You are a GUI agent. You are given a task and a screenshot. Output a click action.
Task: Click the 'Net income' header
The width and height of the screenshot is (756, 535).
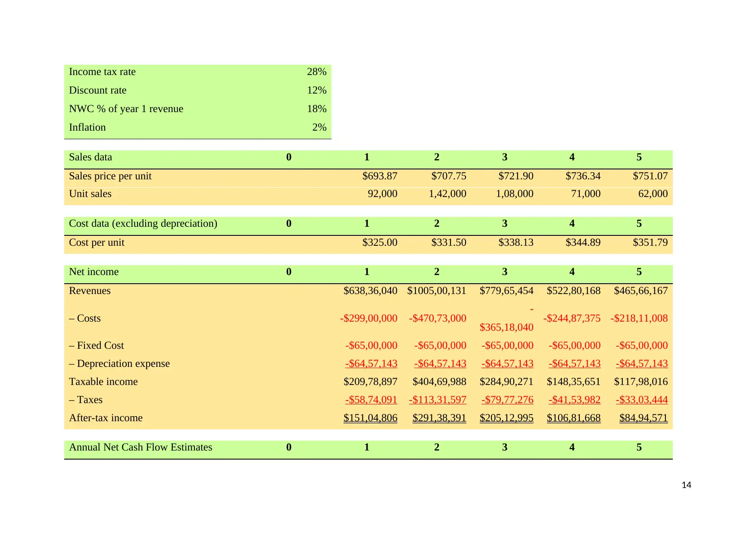[94, 272]
